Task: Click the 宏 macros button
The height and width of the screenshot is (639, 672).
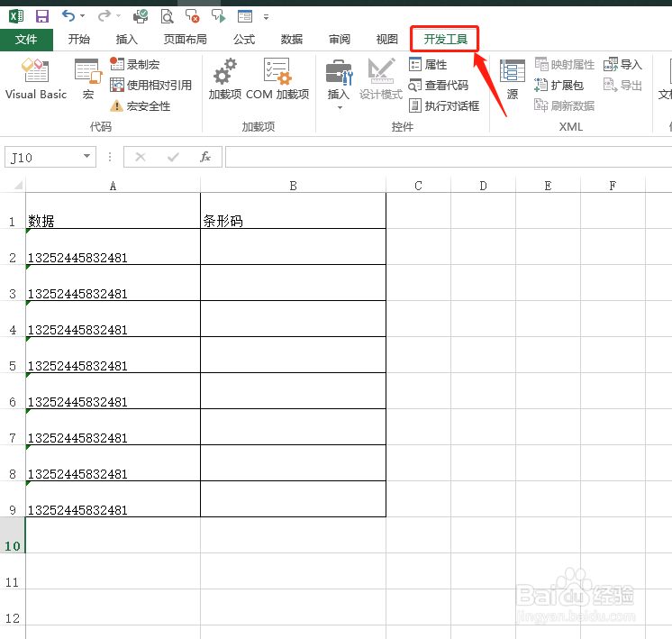Action: click(88, 79)
